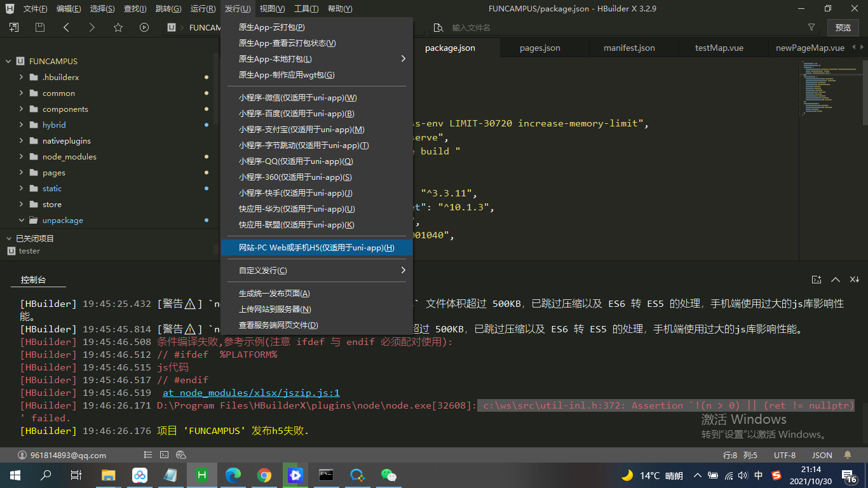
Task: Click the save icon in toolbar
Action: [40, 27]
